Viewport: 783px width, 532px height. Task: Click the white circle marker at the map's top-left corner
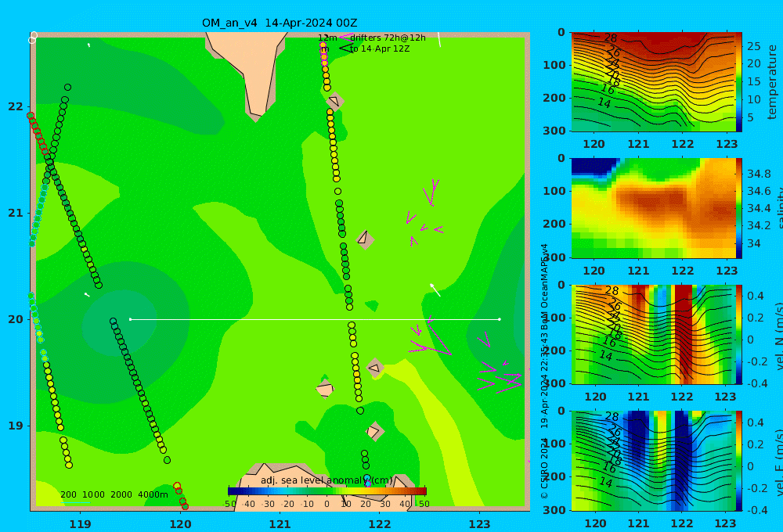click(33, 38)
